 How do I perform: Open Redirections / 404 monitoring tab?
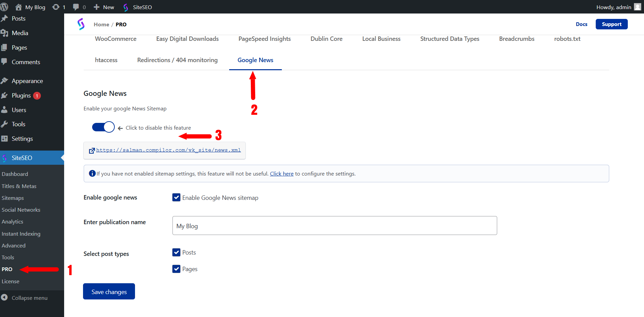click(x=178, y=60)
